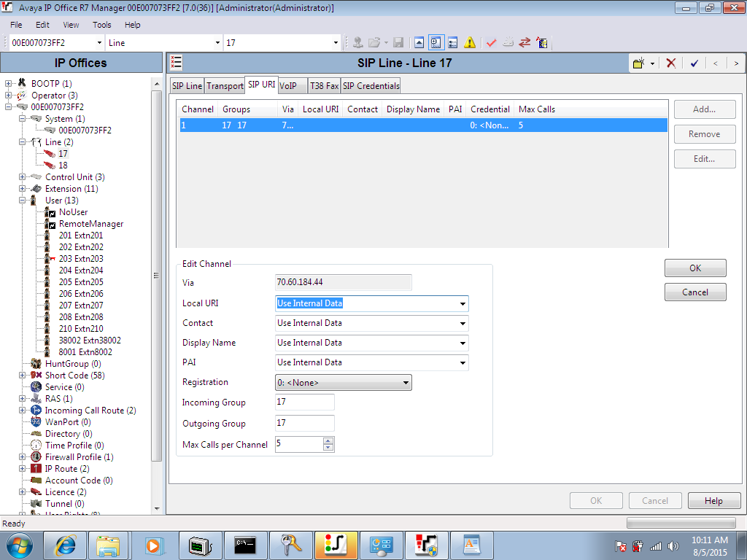Expand the Short Code (58) tree node
Image resolution: width=747 pixels, height=560 pixels.
point(22,376)
